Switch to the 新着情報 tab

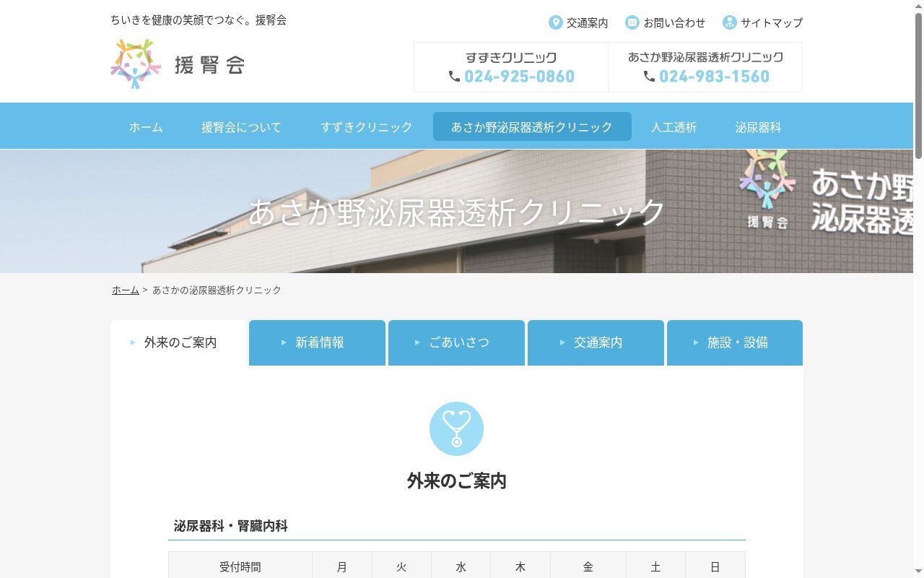(317, 342)
